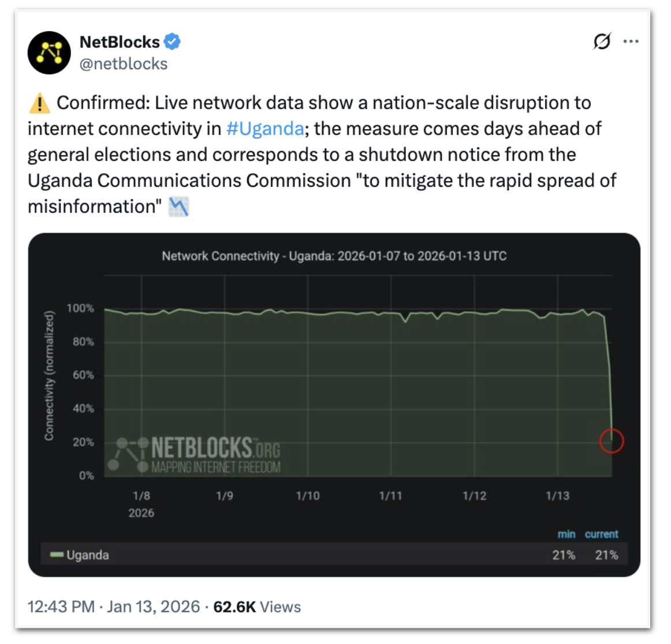Click the 62.6K Views count
Image resolution: width=671 pixels, height=644 pixels.
(x=257, y=607)
